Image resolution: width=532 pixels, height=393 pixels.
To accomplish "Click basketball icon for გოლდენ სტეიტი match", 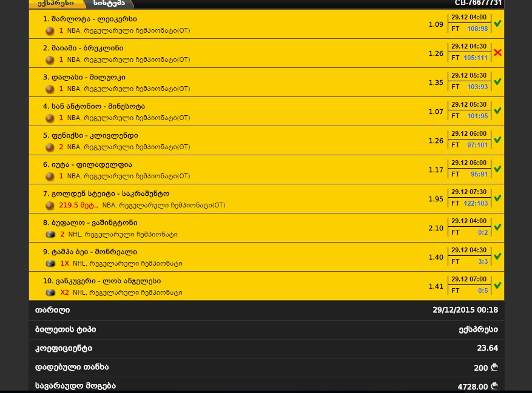I will coord(50,206).
